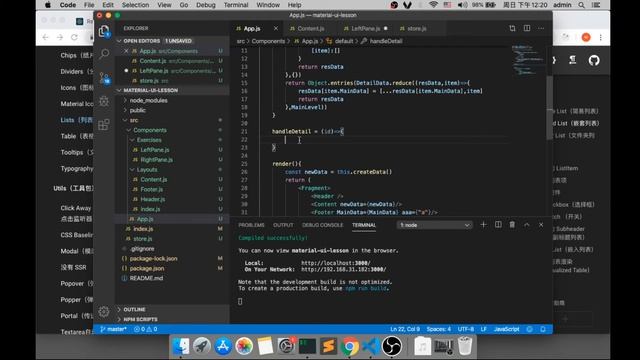Open the Debug view in activity bar
The height and width of the screenshot is (360, 640).
pyautogui.click(x=104, y=101)
